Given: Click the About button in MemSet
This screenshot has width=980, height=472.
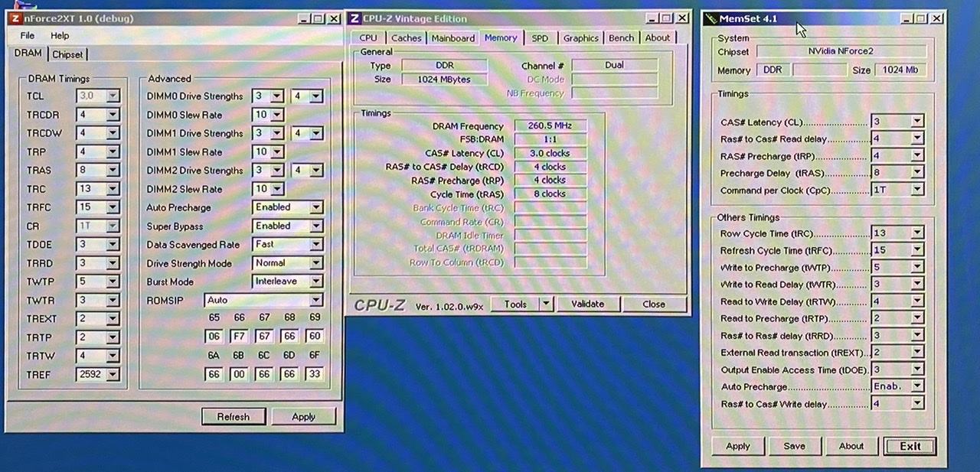Looking at the screenshot, I should (x=851, y=446).
